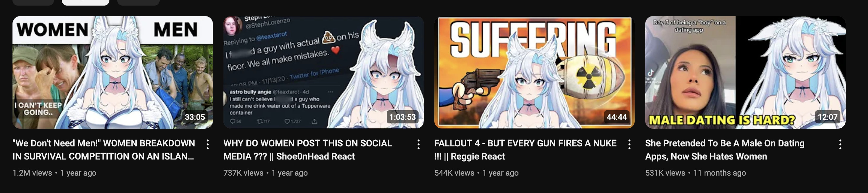Click the 1:03:53 duration badge
Viewport: 868px width, 193px height.
click(x=402, y=117)
